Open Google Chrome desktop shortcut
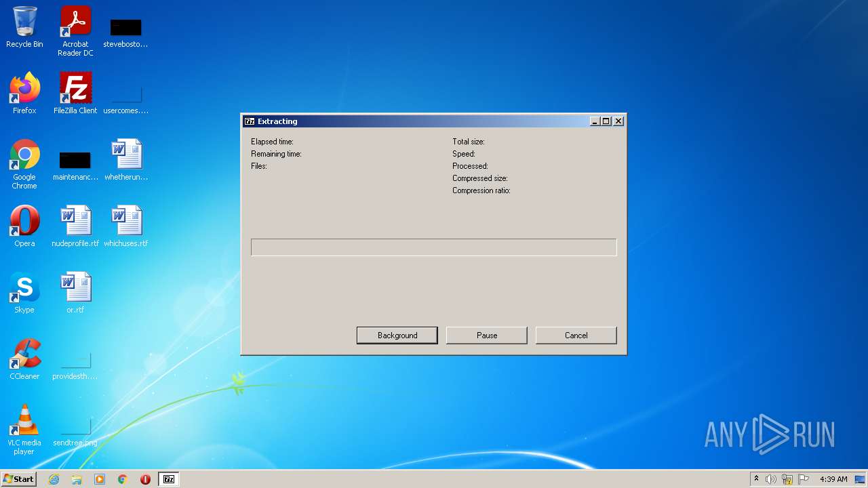Viewport: 868px width, 488px height. pyautogui.click(x=24, y=164)
